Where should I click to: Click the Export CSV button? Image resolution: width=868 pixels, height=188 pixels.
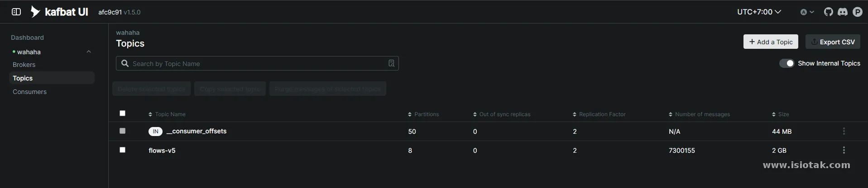point(833,42)
